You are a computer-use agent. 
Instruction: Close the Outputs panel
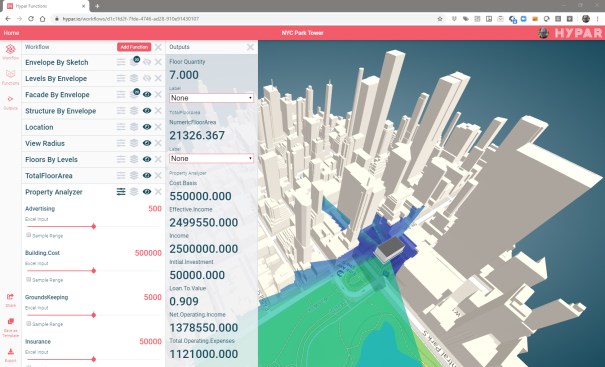(250, 47)
